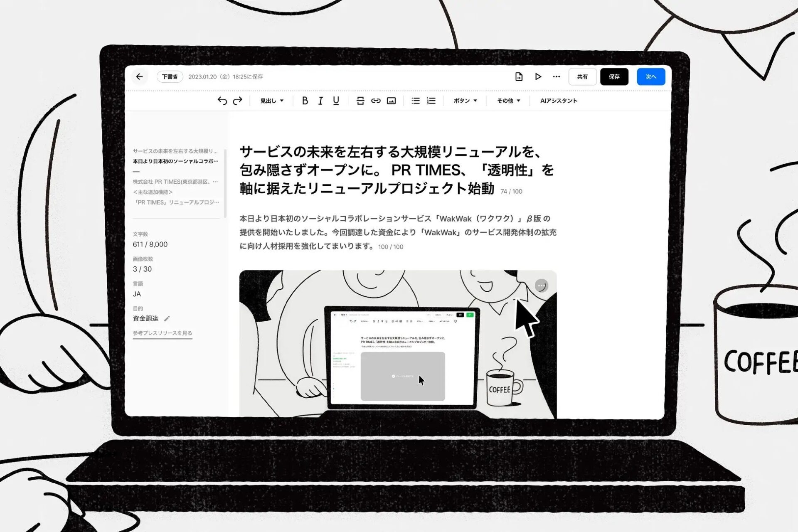Undo the last edit
This screenshot has height=532, width=798.
[223, 100]
